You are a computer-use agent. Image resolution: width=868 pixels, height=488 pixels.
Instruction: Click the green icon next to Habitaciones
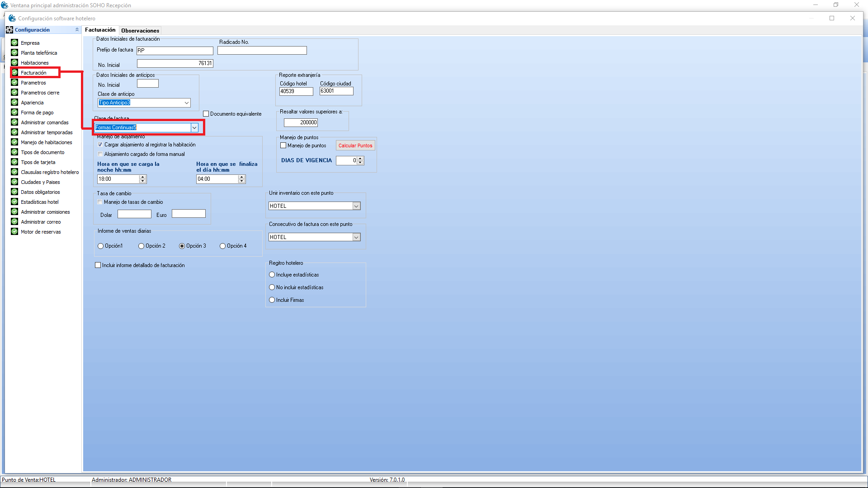pos(14,62)
